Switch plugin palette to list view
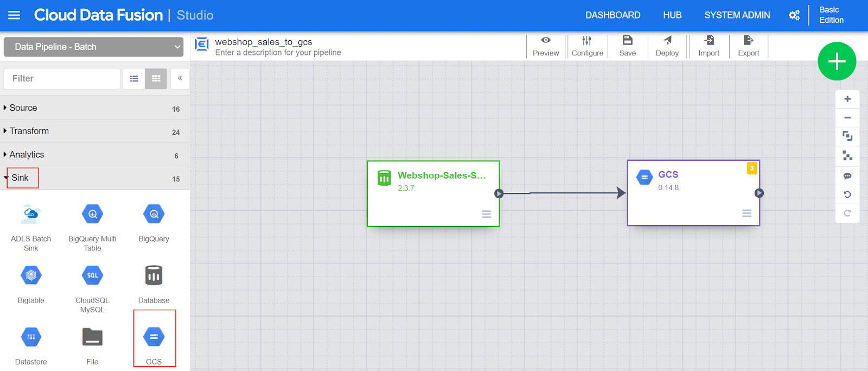868x371 pixels. (x=134, y=79)
